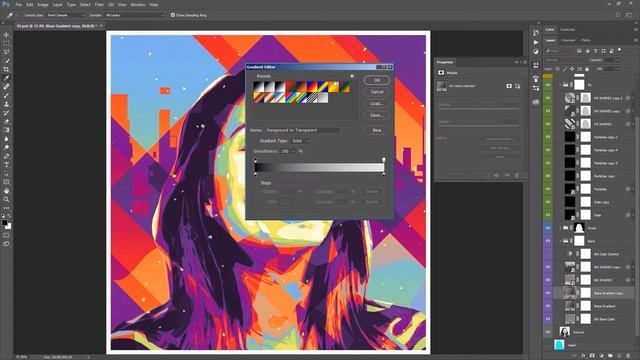640x360 pixels.
Task: Hide the Source layer
Action: [548, 332]
